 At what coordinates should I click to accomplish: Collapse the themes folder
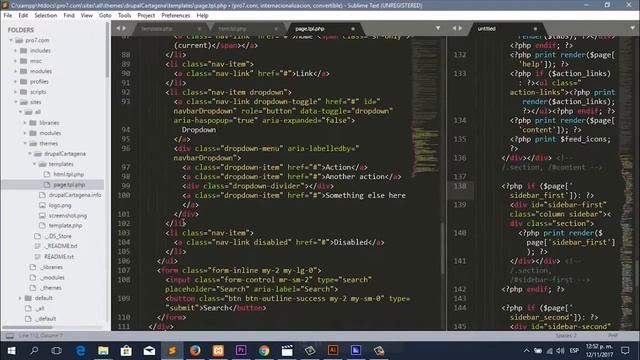click(24, 143)
